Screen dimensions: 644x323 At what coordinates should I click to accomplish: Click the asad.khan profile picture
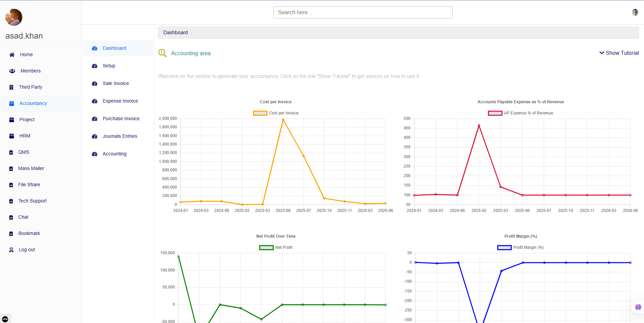14,17
